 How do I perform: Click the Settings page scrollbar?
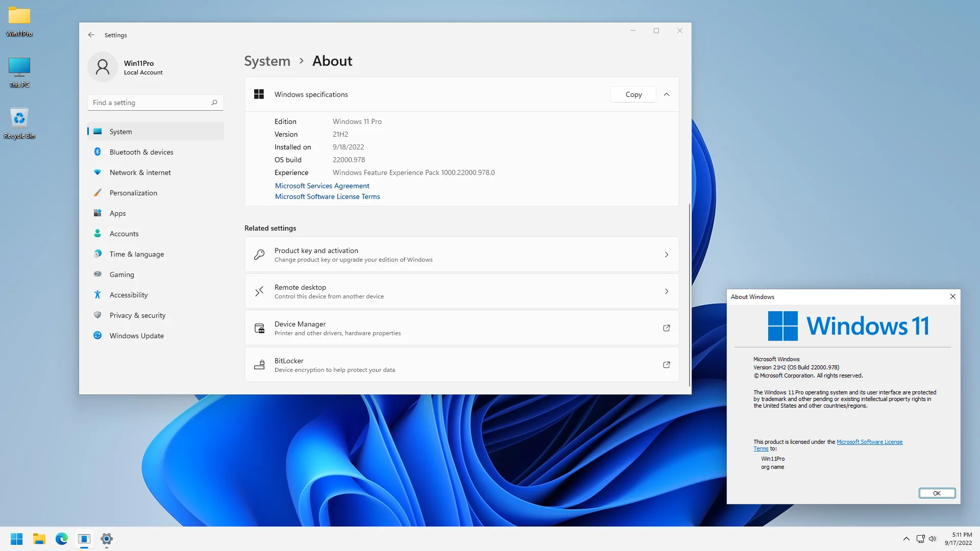[690, 294]
